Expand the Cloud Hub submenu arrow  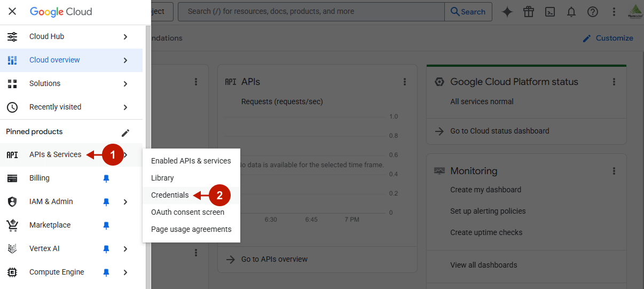125,37
